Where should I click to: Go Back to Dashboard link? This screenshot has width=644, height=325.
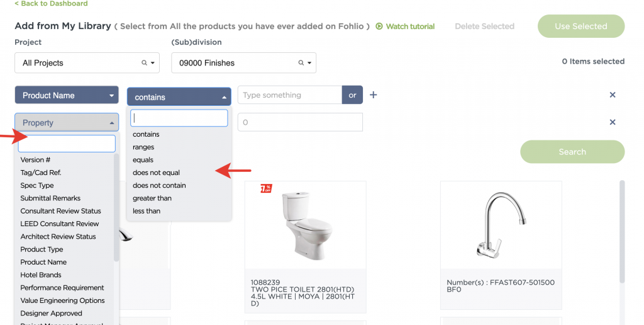(51, 4)
